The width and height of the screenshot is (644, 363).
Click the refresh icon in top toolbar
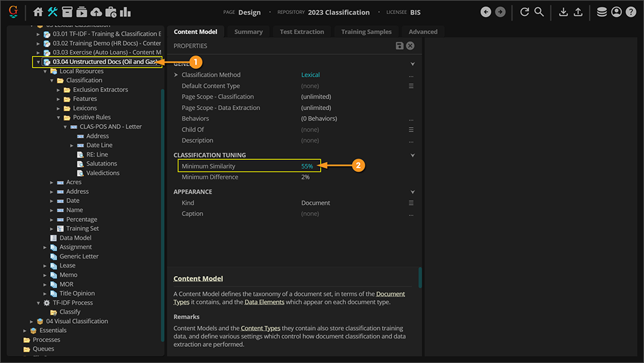[524, 12]
